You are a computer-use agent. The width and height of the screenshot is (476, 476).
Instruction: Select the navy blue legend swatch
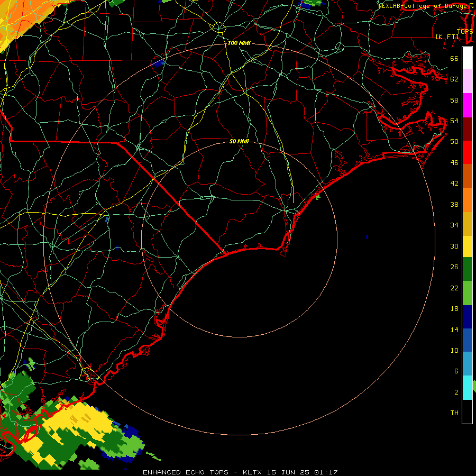tap(467, 317)
